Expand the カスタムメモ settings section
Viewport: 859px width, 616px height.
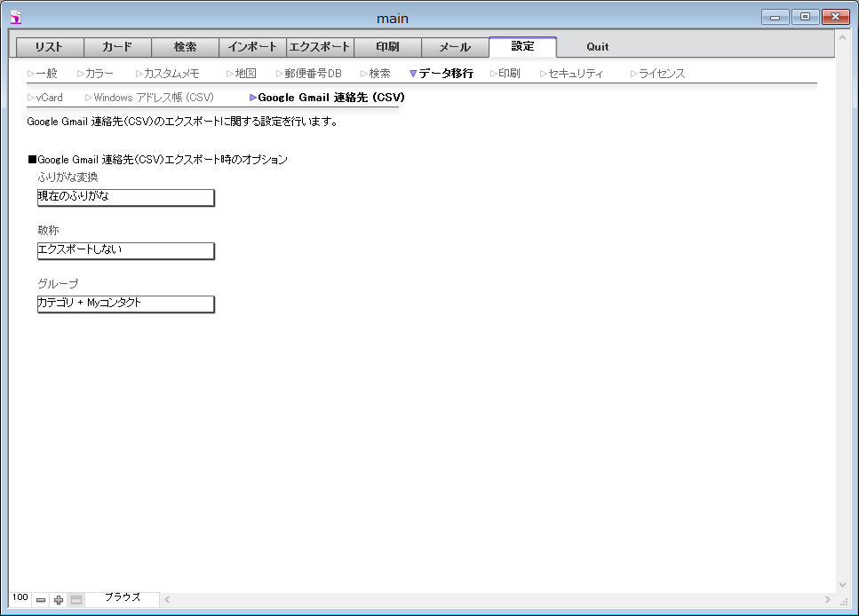pos(171,74)
